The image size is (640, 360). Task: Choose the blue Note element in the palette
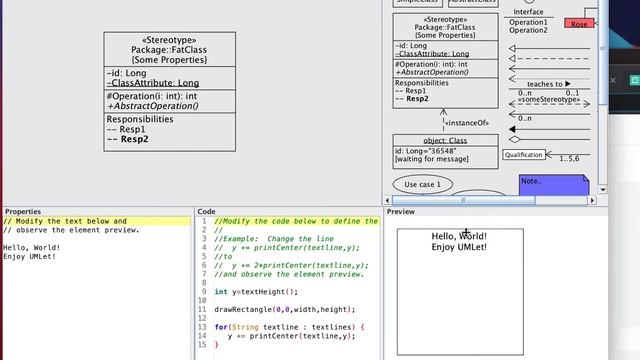pyautogui.click(x=554, y=185)
